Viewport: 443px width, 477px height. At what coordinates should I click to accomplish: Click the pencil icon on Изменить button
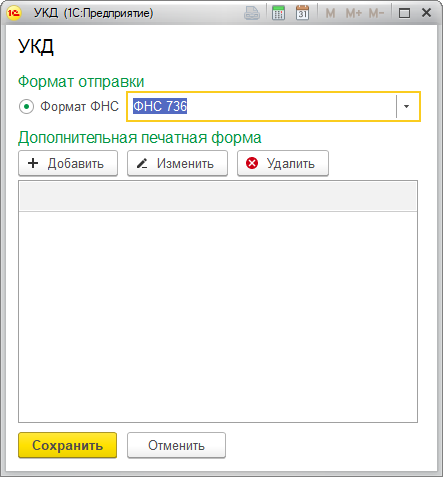[x=142, y=163]
